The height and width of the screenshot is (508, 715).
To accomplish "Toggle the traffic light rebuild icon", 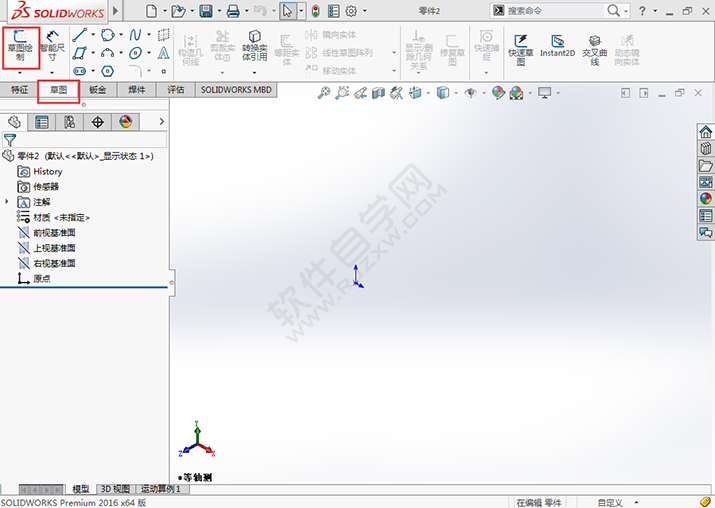I will pyautogui.click(x=315, y=11).
